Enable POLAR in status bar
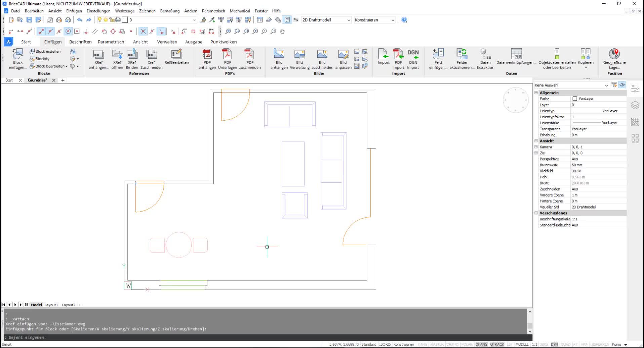 pos(467,344)
